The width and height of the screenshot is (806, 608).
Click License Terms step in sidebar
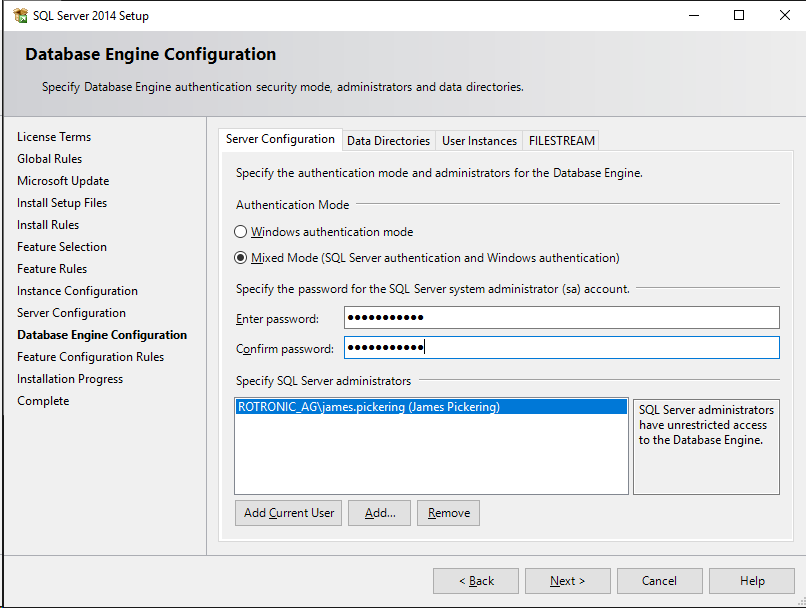pyautogui.click(x=54, y=137)
